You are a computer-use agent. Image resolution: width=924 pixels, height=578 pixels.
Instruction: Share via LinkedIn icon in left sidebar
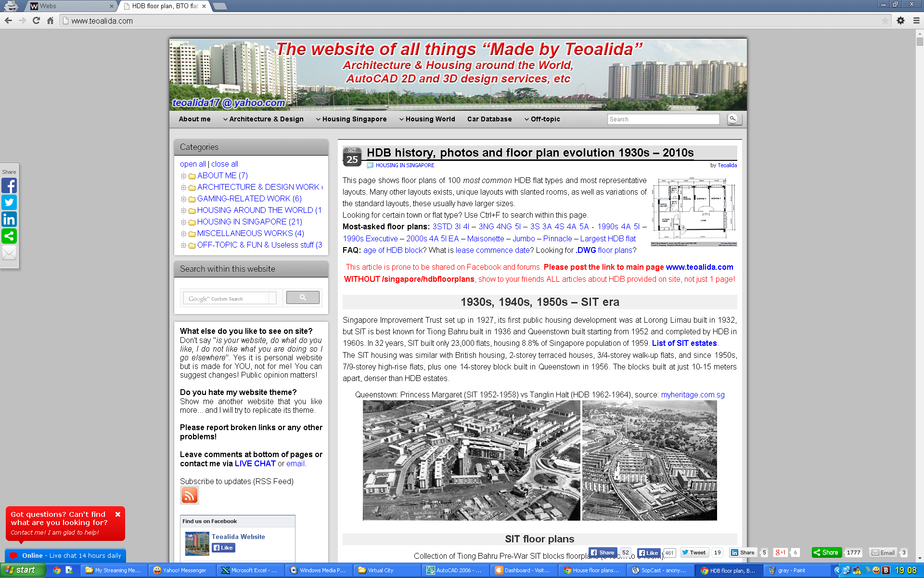(x=9, y=219)
